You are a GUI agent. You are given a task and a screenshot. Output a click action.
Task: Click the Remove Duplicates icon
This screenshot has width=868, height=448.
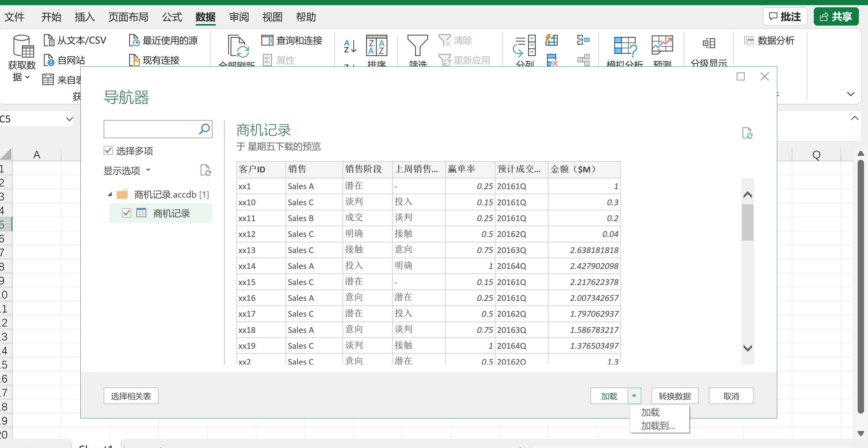(552, 60)
